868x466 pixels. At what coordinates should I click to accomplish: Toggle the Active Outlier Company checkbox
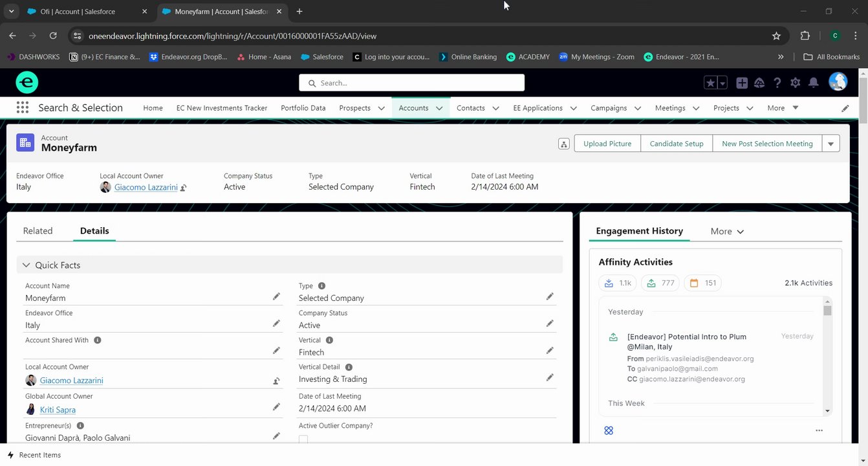(303, 439)
